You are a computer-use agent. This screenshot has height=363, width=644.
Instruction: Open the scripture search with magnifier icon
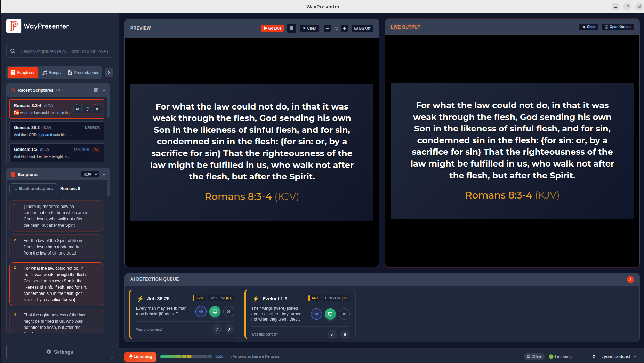pyautogui.click(x=13, y=51)
